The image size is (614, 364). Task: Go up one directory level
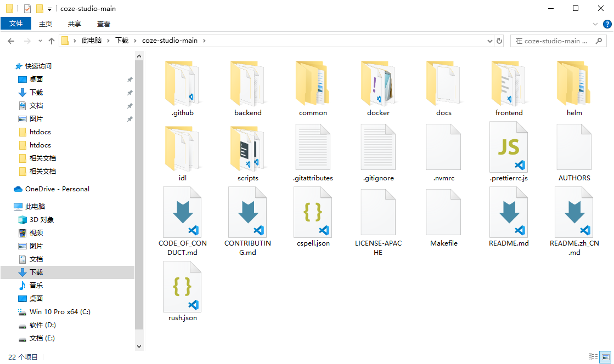[x=52, y=41]
